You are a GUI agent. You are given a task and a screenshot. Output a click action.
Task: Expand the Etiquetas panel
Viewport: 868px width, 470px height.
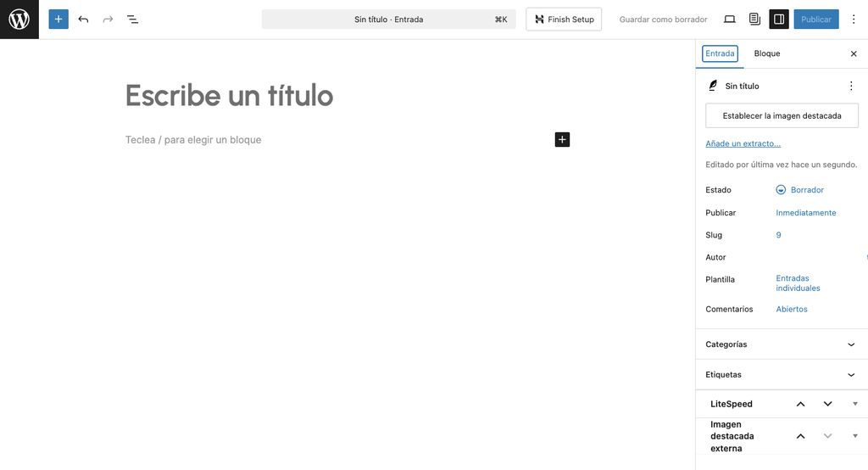pos(782,375)
